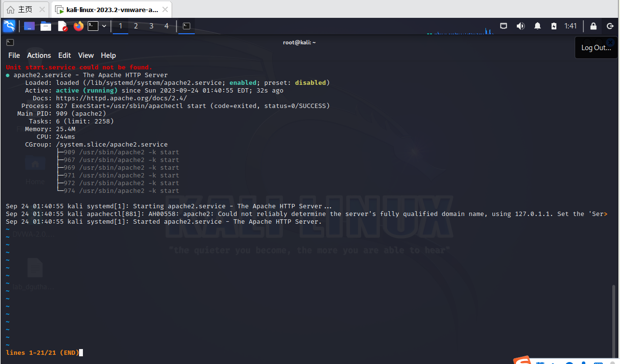Click 'active (running)' status text
Viewport: 620px width, 364px height.
tap(87, 90)
